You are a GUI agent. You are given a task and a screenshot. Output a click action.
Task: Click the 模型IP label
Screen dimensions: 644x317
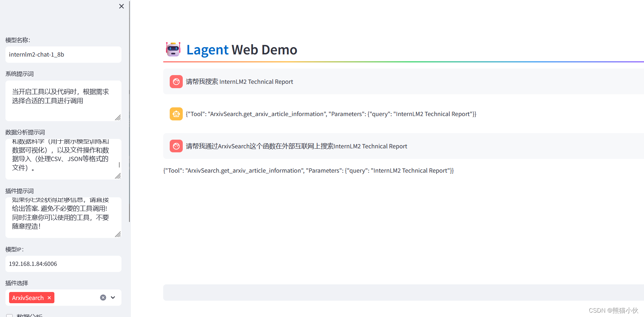click(15, 249)
